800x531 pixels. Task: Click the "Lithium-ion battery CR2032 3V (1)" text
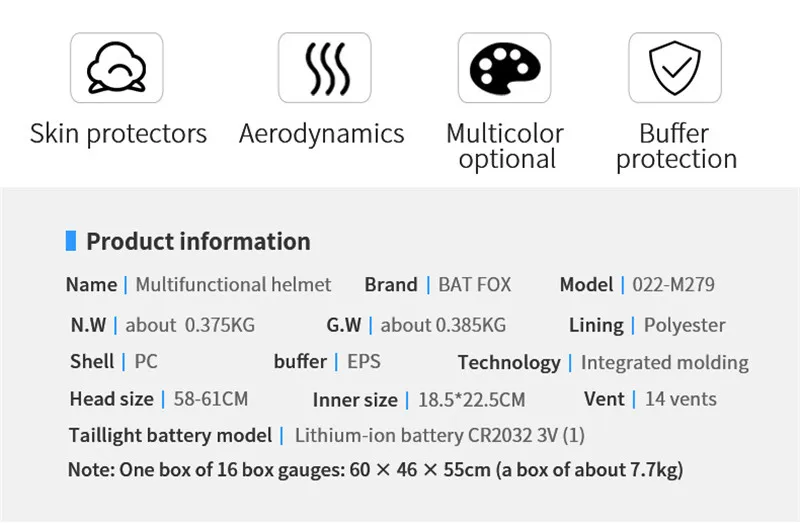440,435
